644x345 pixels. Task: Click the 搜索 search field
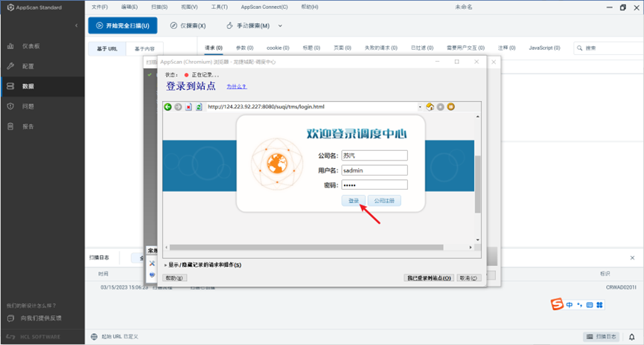609,48
